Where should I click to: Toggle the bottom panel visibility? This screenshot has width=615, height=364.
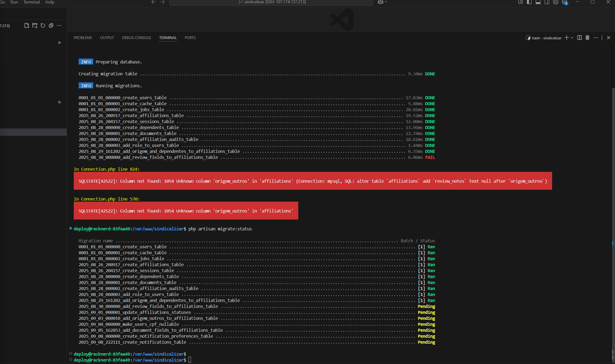pyautogui.click(x=538, y=2)
